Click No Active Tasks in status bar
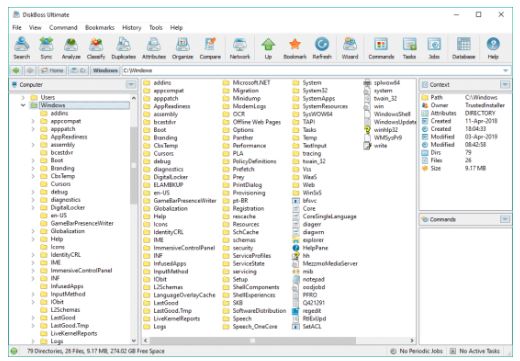Viewport: 520px width, 361px height. pyautogui.click(x=475, y=351)
